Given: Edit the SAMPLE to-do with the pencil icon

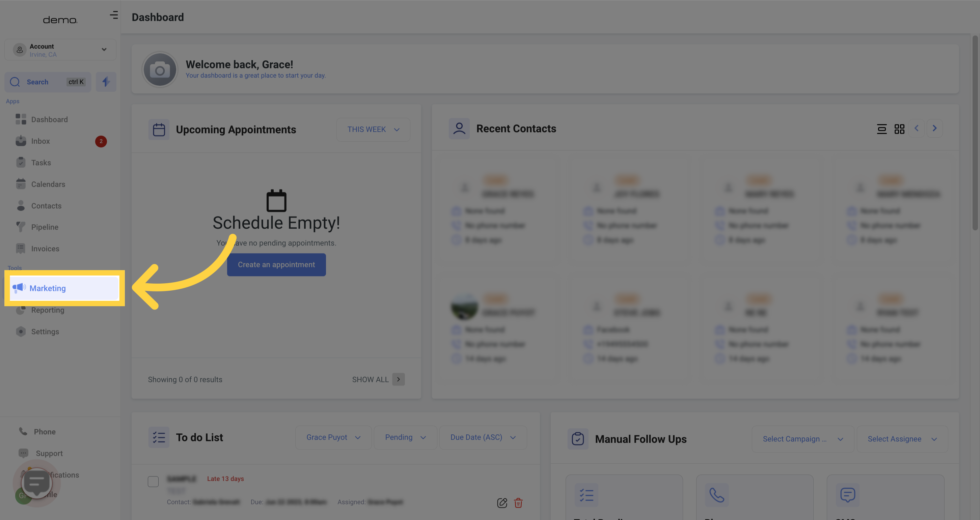Looking at the screenshot, I should coord(502,502).
